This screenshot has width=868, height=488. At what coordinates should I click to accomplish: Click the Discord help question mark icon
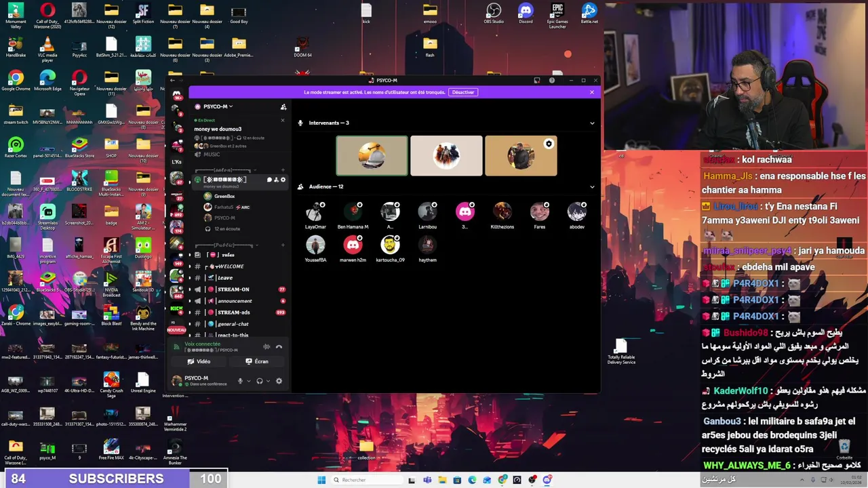pos(551,81)
